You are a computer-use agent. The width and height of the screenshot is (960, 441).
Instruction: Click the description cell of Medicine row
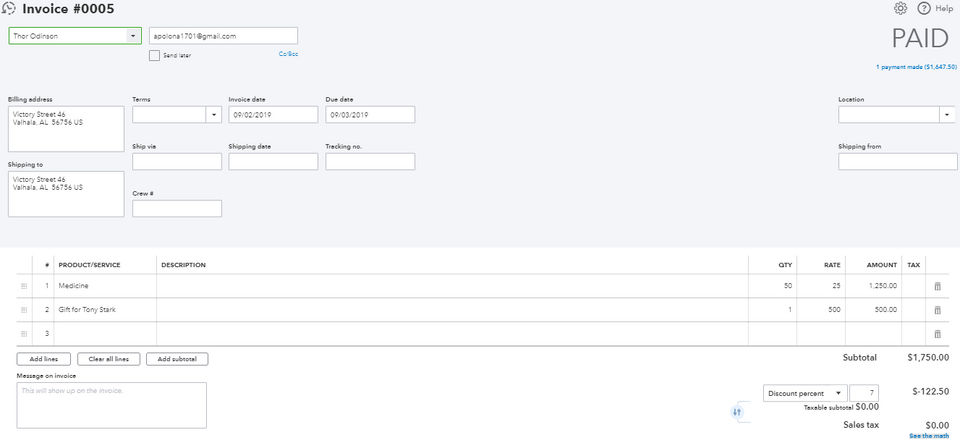coord(452,286)
